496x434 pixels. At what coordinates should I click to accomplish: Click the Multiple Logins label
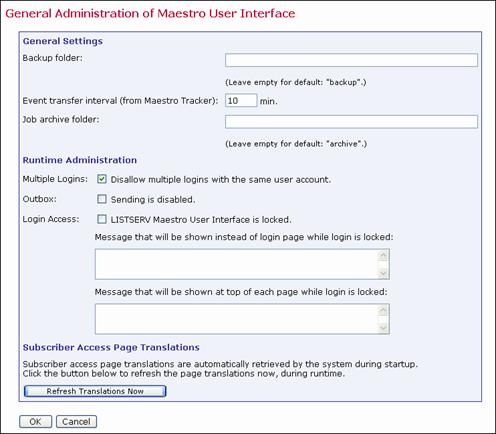click(x=55, y=179)
